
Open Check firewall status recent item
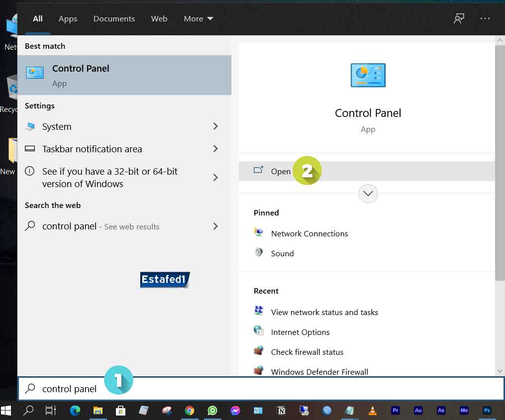(307, 352)
